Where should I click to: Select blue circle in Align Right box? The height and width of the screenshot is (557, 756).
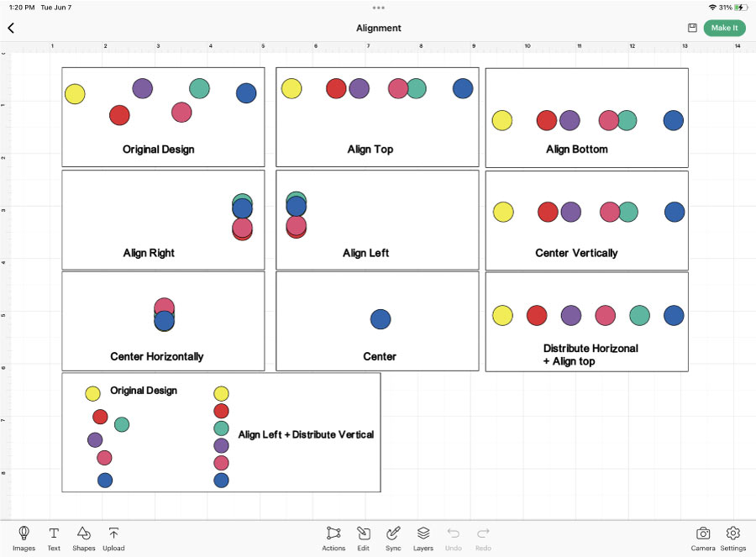tap(242, 208)
